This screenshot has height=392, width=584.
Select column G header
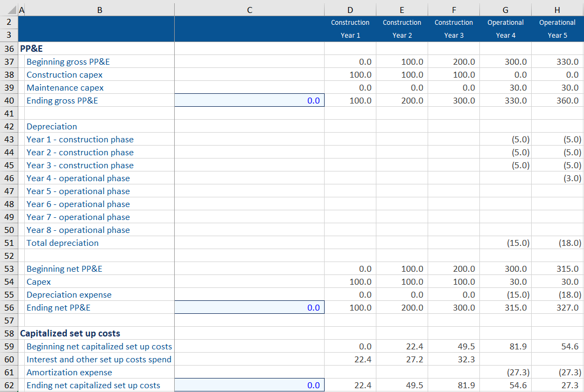click(x=505, y=9)
